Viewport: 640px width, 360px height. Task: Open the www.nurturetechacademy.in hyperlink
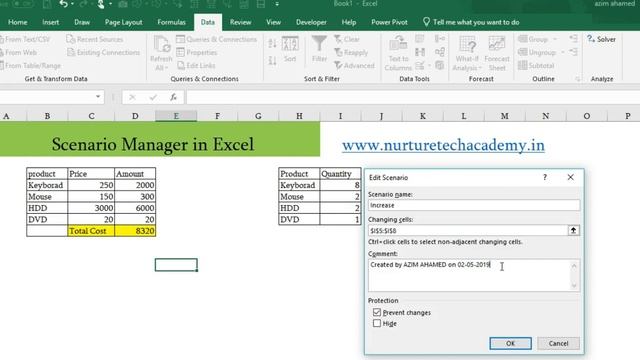click(x=443, y=145)
